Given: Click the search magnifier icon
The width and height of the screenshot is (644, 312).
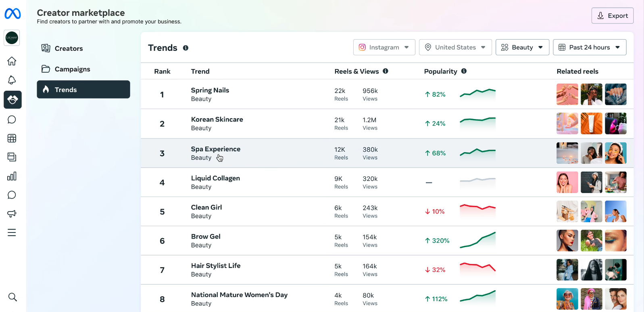Looking at the screenshot, I should click(13, 297).
